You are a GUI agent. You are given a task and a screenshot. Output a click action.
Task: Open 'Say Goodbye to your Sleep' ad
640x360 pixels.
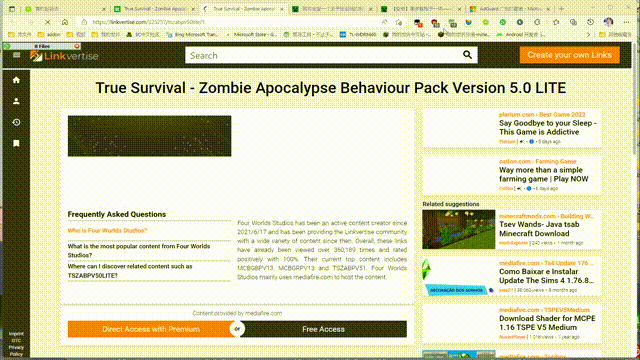click(548, 127)
